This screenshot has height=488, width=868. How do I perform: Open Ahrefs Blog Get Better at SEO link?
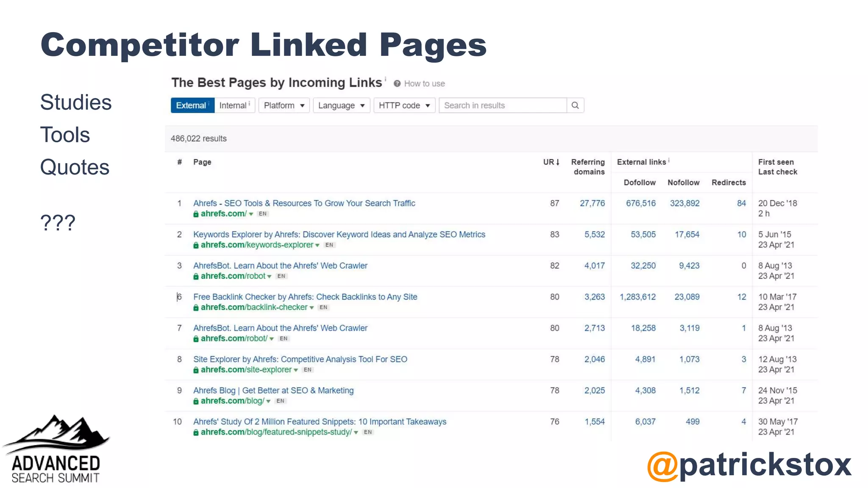(x=273, y=391)
